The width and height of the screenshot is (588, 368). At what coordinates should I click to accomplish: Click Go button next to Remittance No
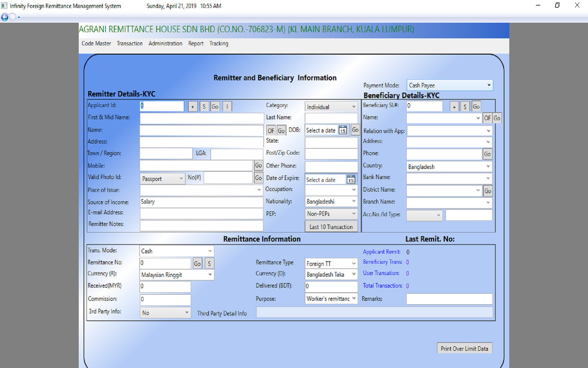tap(198, 263)
